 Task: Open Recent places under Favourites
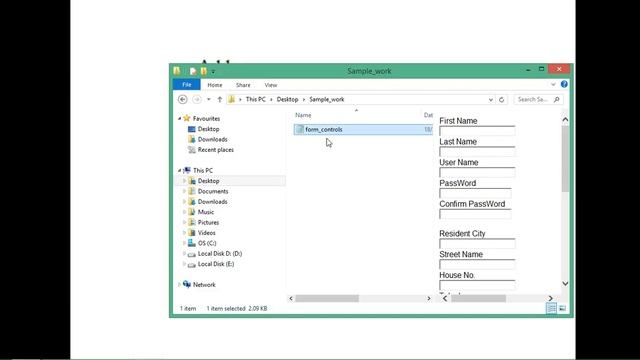click(x=216, y=150)
